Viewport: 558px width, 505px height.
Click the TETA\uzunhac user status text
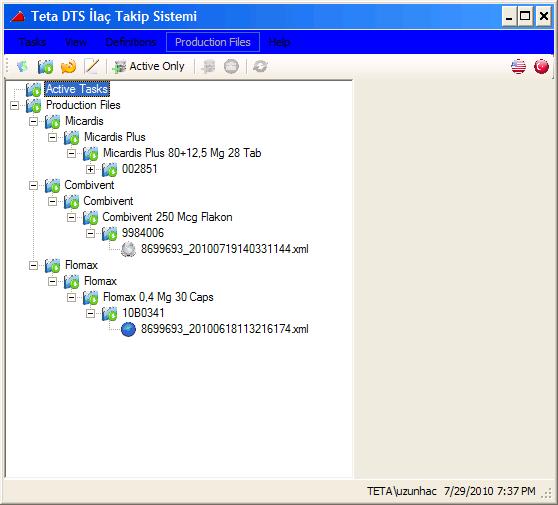coord(402,491)
